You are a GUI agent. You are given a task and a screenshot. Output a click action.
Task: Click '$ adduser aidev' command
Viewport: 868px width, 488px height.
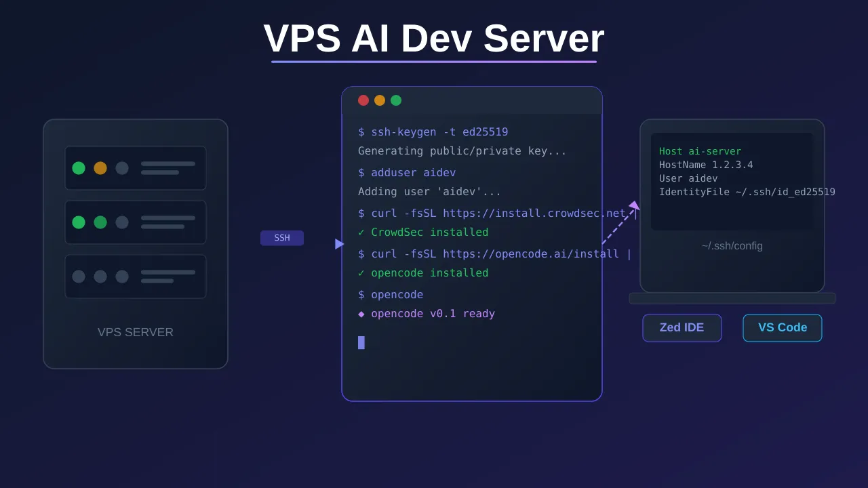[407, 173]
